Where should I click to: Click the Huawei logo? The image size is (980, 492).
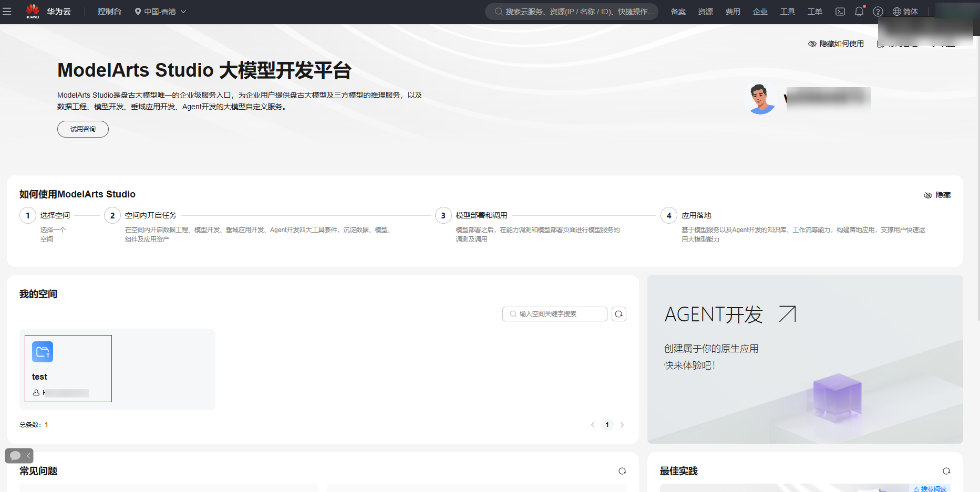tap(33, 11)
